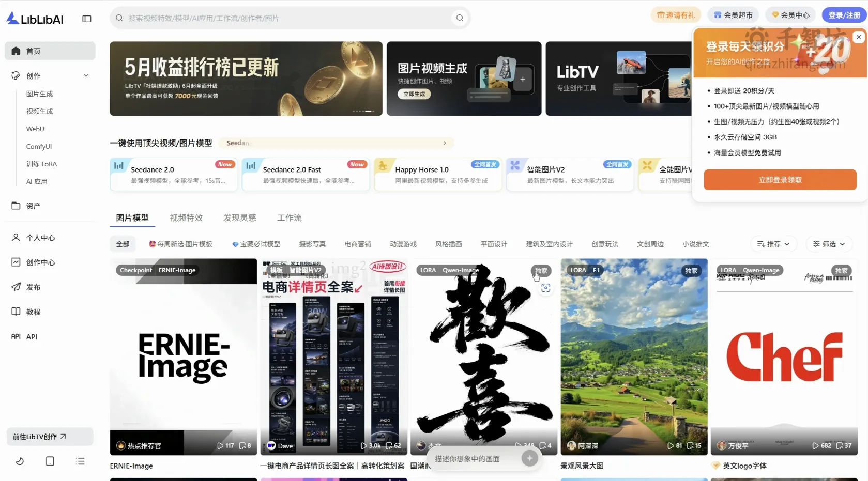Screen dimensions: 868x481
Task: Collapse the sidebar with the panel icon
Action: tap(87, 19)
